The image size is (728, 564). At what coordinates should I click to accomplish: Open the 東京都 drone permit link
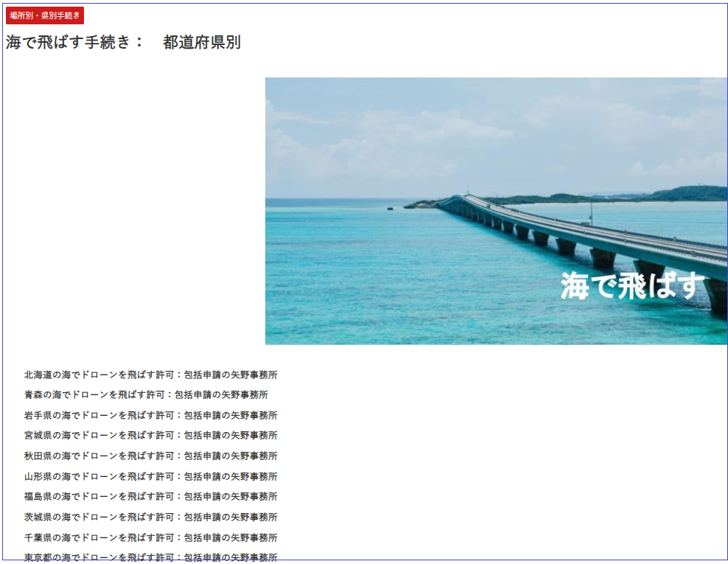point(150,557)
